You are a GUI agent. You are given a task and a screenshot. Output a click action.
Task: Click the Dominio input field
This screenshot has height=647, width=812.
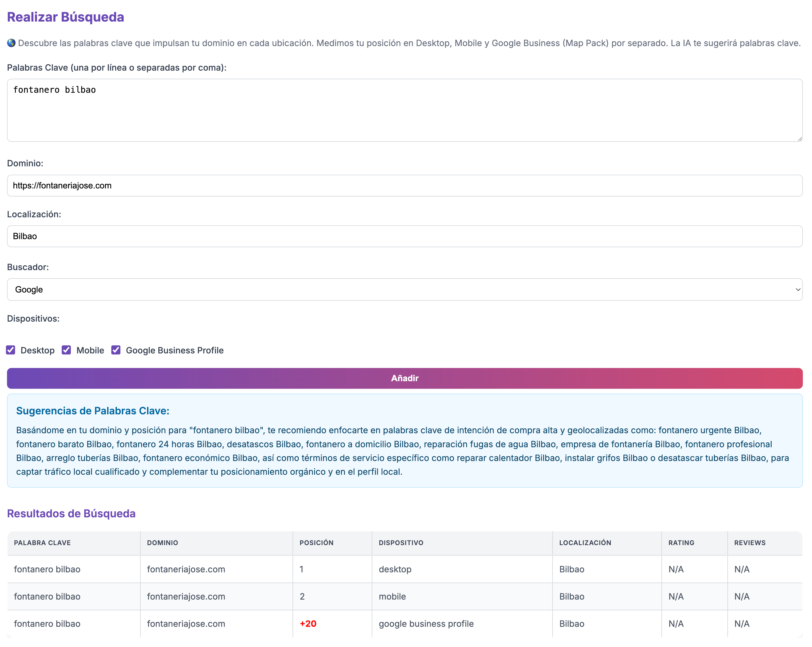pos(404,185)
